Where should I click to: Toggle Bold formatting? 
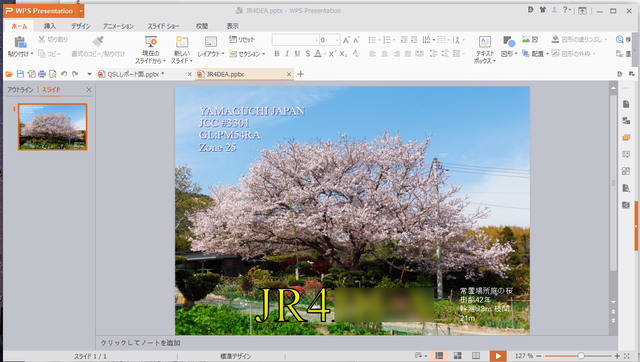pos(277,53)
